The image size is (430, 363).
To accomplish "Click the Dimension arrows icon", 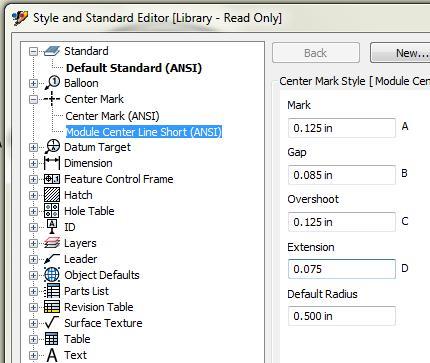I will point(52,163).
